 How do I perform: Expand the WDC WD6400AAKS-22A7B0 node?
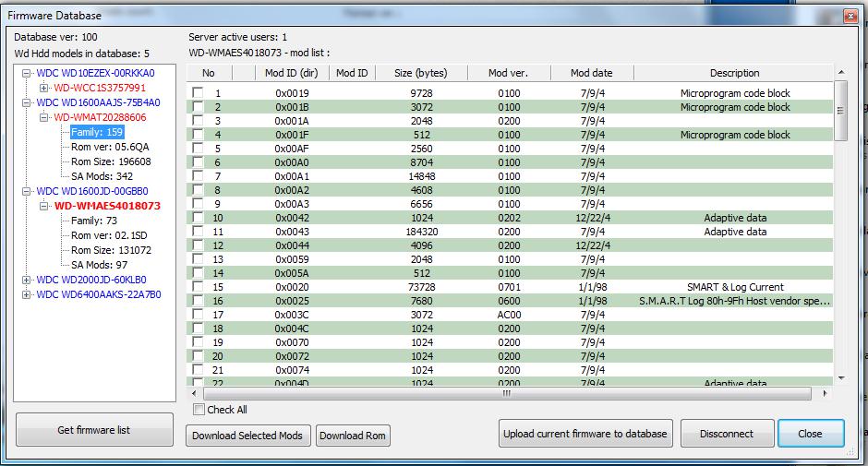click(x=26, y=294)
